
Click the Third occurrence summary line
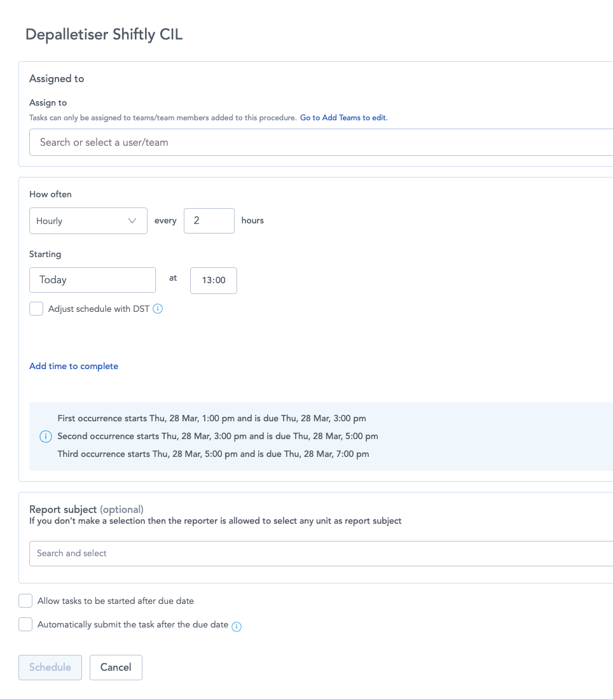tap(213, 454)
